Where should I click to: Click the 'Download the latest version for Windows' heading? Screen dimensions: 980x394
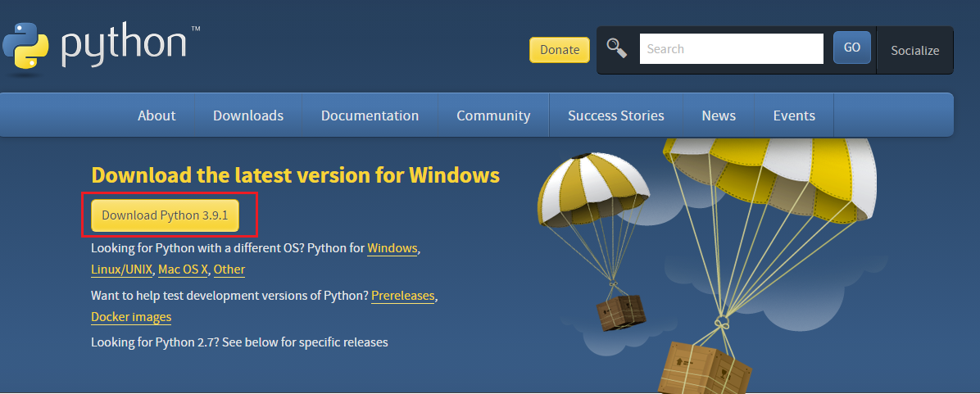pyautogui.click(x=296, y=174)
